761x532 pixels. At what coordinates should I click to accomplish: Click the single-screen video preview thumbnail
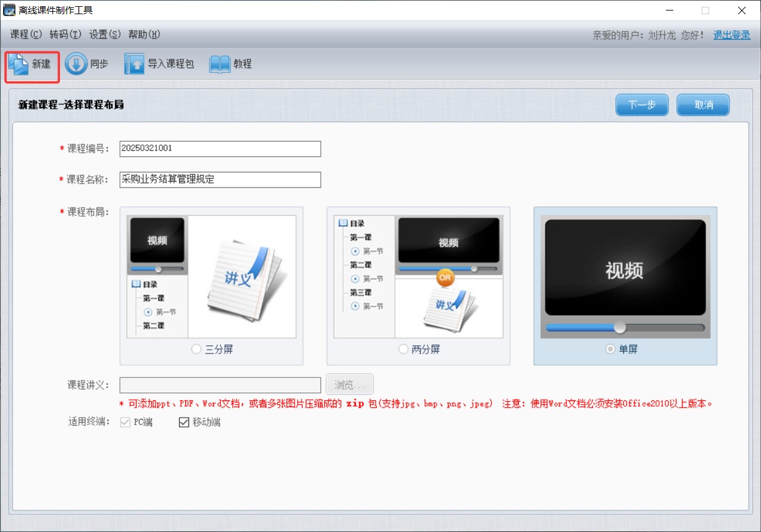coord(625,276)
